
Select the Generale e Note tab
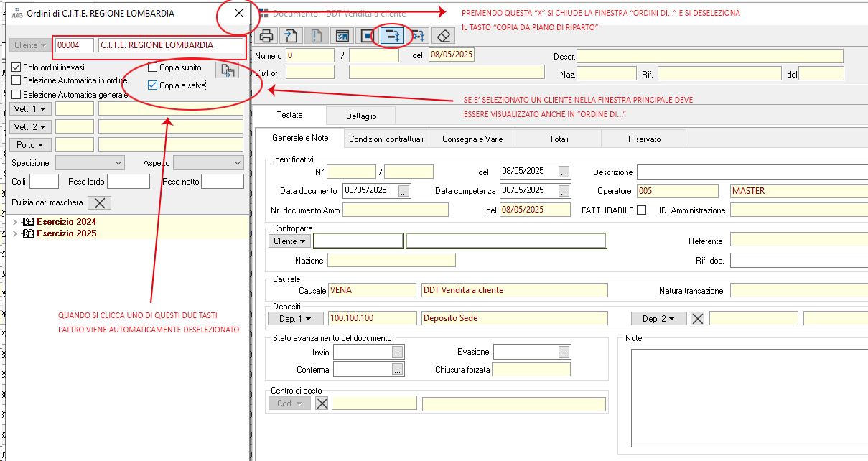click(300, 139)
